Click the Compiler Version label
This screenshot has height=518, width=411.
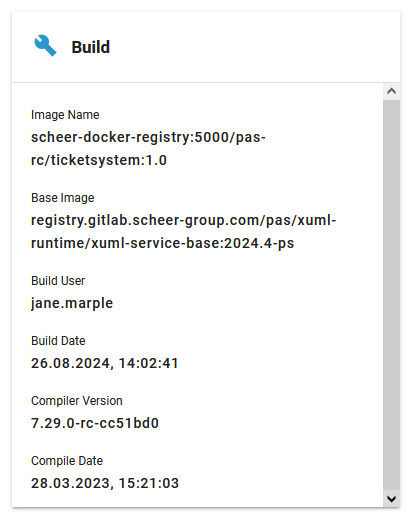tap(77, 401)
